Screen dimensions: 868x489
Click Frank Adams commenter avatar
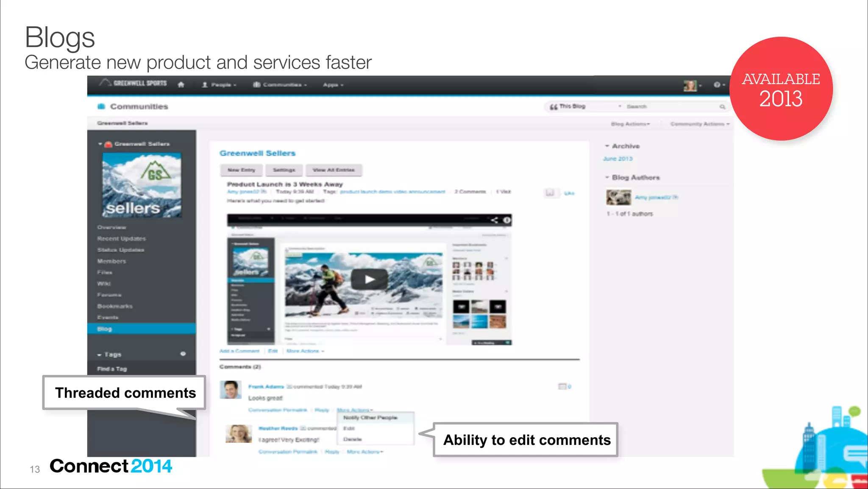230,390
